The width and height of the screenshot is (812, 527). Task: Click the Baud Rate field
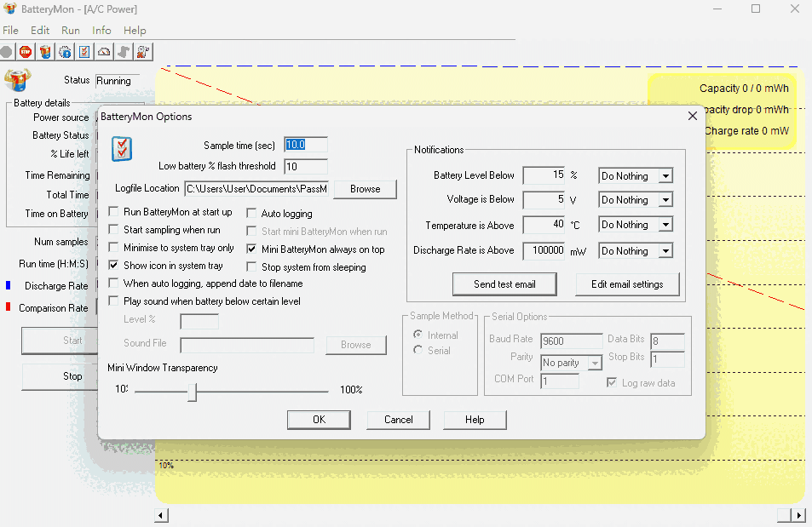click(x=571, y=341)
